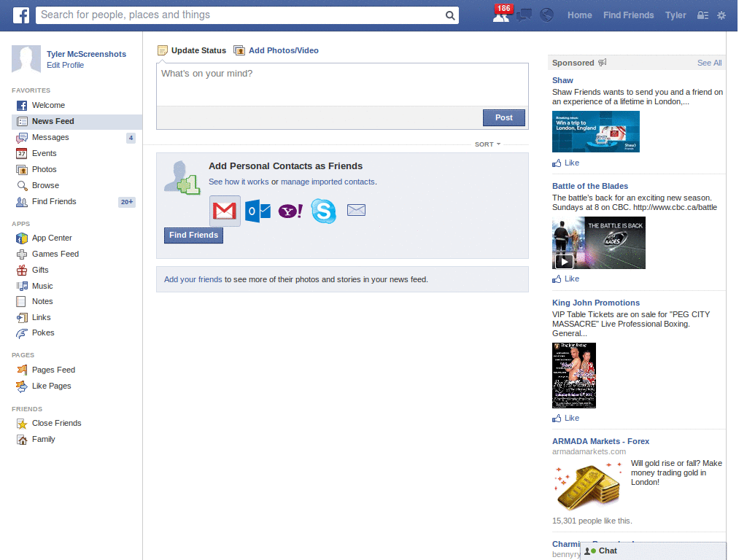Click manage imported contacts link
The height and width of the screenshot is (560, 747).
click(328, 182)
